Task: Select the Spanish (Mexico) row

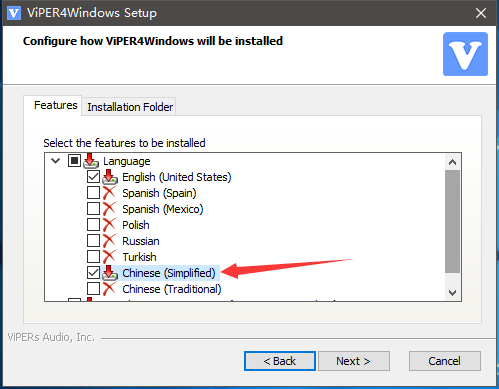Action: pos(163,209)
